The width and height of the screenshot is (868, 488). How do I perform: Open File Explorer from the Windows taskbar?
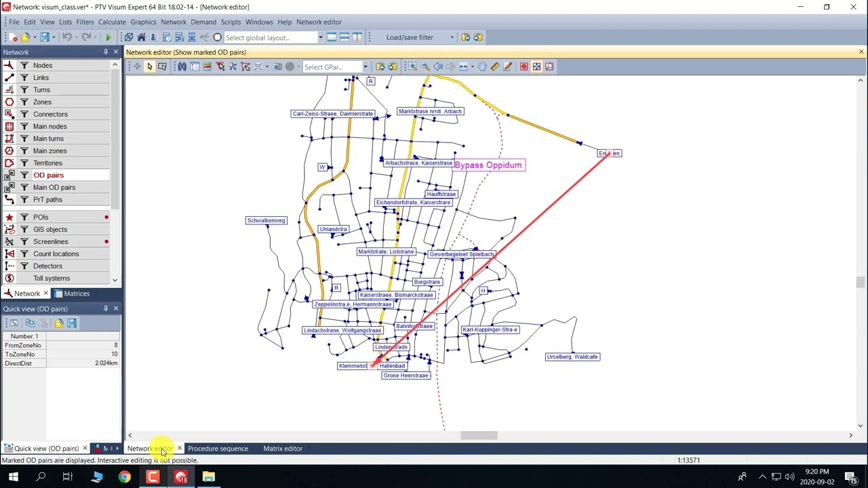(208, 477)
